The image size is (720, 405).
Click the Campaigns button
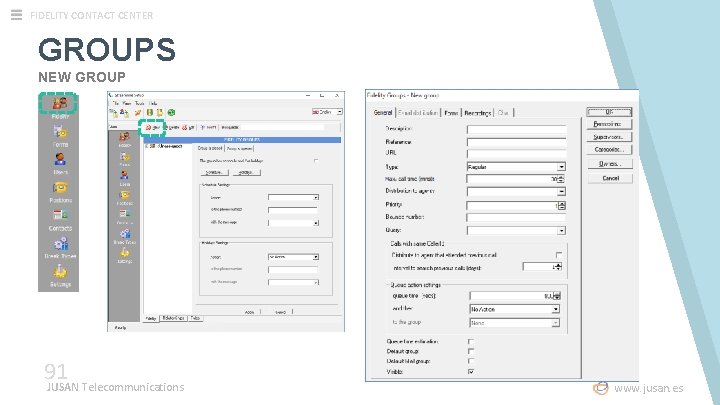point(609,150)
